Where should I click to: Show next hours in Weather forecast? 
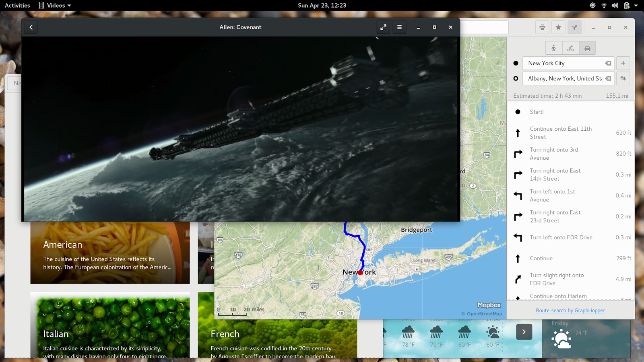tap(524, 332)
